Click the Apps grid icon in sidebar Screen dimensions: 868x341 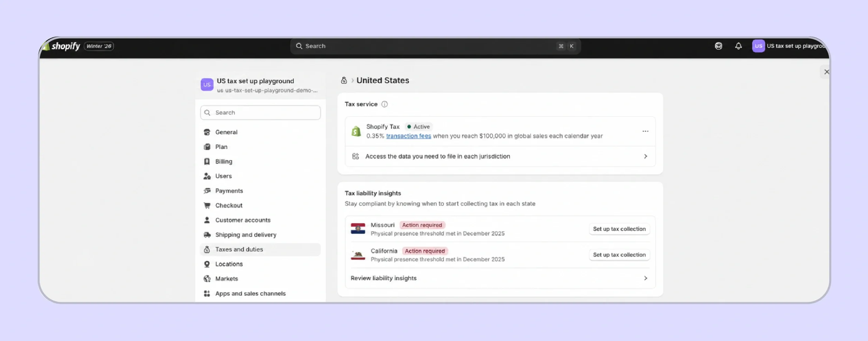(207, 293)
